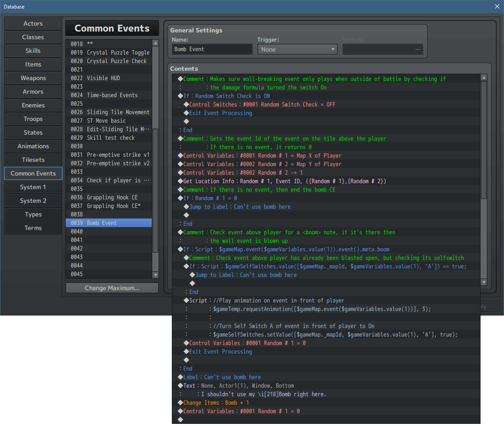Select 'Control Variables : #0002 Random # 2 -= 1' line
The image size is (504, 426).
(326, 173)
